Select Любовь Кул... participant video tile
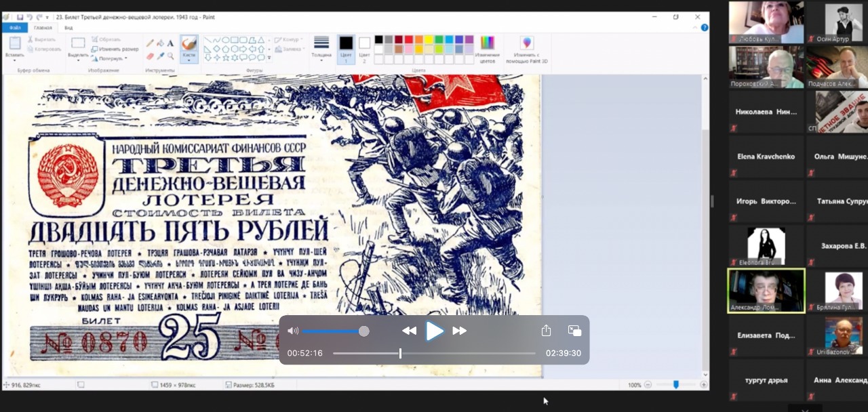 (x=766, y=22)
